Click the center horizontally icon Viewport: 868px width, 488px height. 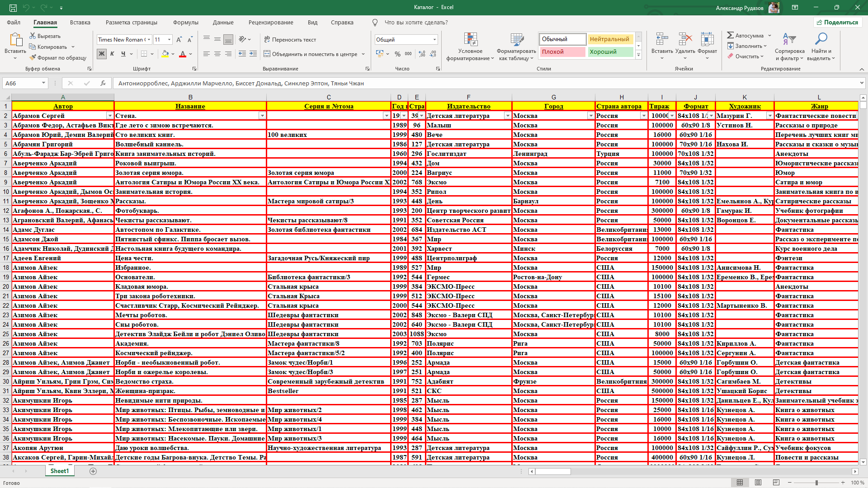click(x=217, y=54)
